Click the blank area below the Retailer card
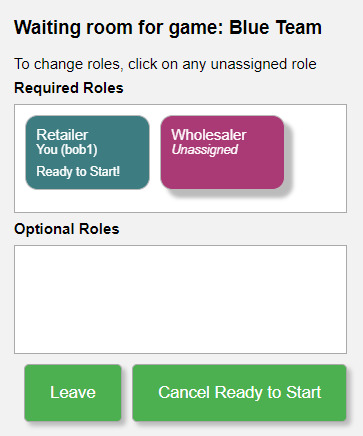This screenshot has width=363, height=436. click(x=87, y=201)
